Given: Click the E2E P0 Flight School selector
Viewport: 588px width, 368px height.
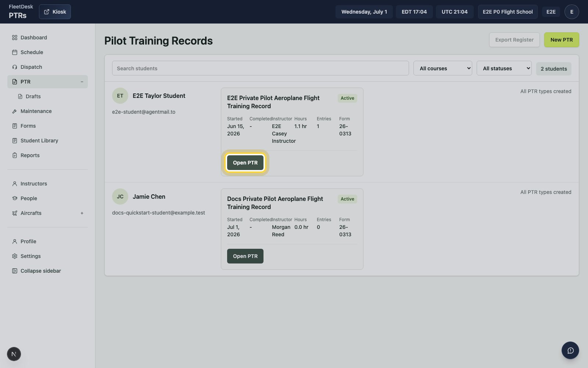Looking at the screenshot, I should tap(508, 12).
